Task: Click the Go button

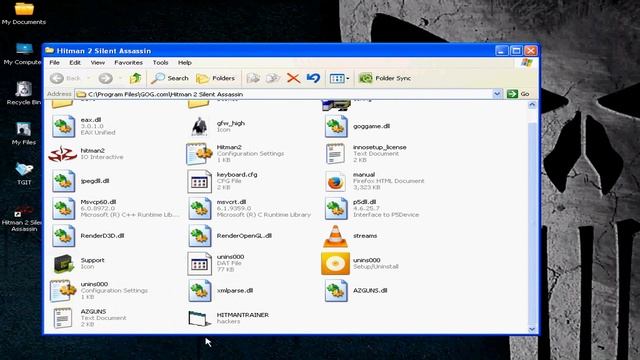Action: 518,94
